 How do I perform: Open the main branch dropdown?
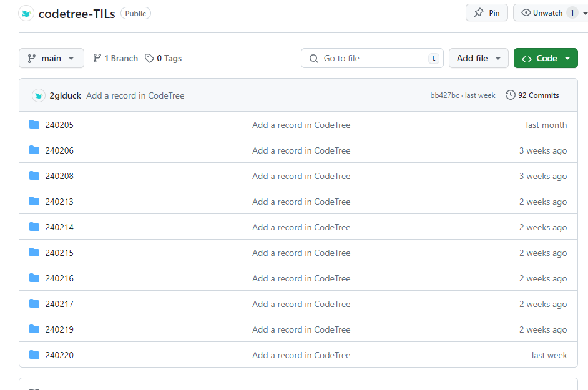click(x=51, y=58)
